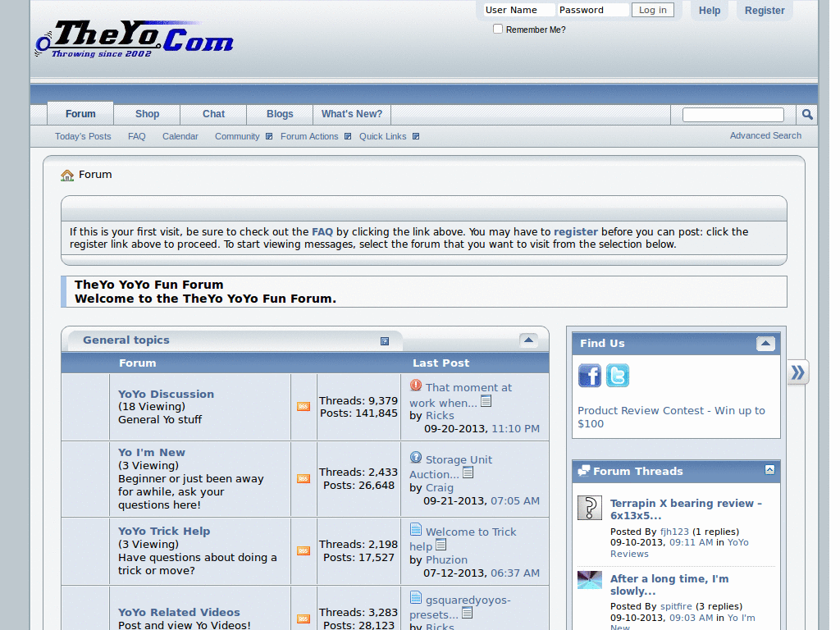Click the Help link at top

710,10
